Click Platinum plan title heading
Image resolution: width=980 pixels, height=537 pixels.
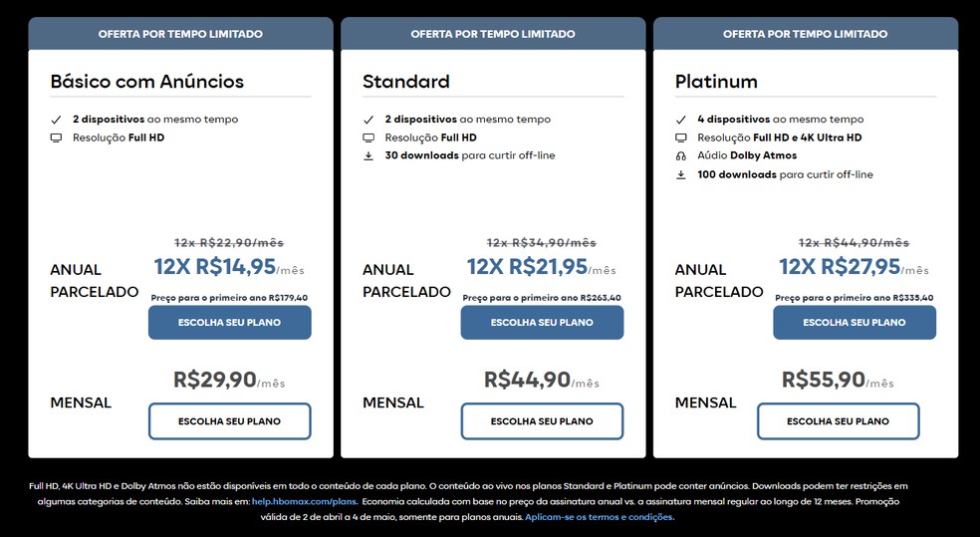tap(716, 82)
